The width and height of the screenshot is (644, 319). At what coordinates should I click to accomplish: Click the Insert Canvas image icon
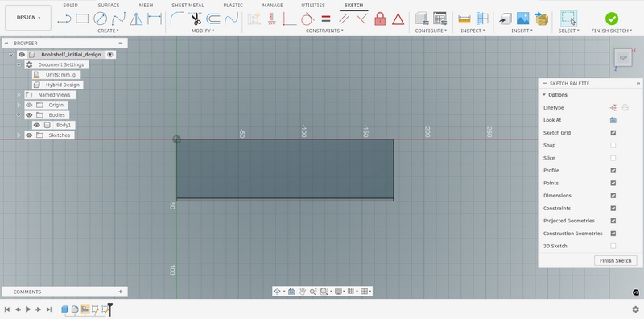pos(522,19)
